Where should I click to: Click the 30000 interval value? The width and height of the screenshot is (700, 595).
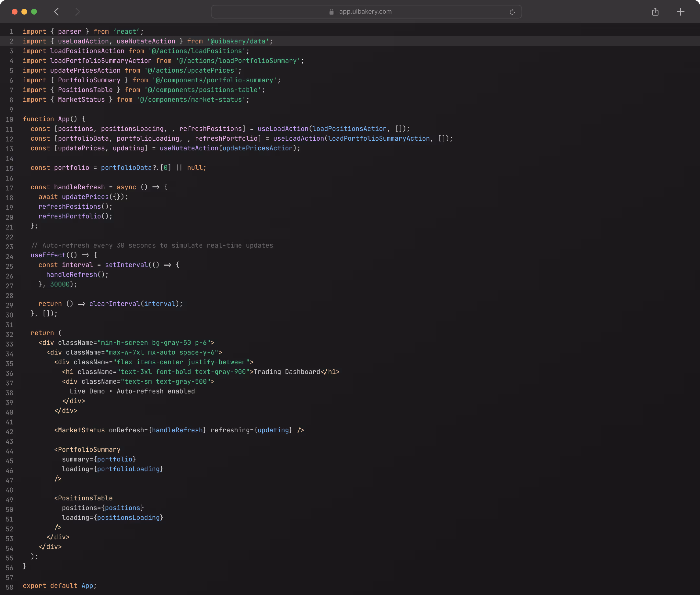click(x=60, y=284)
